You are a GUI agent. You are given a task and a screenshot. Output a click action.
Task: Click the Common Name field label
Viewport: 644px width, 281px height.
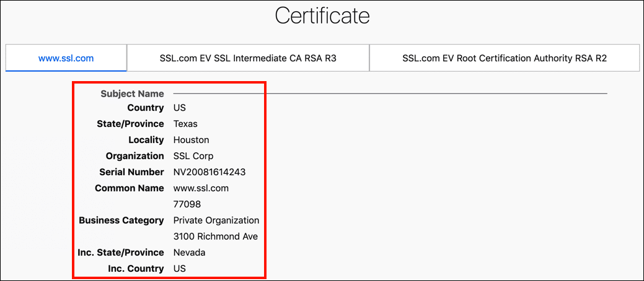[130, 188]
